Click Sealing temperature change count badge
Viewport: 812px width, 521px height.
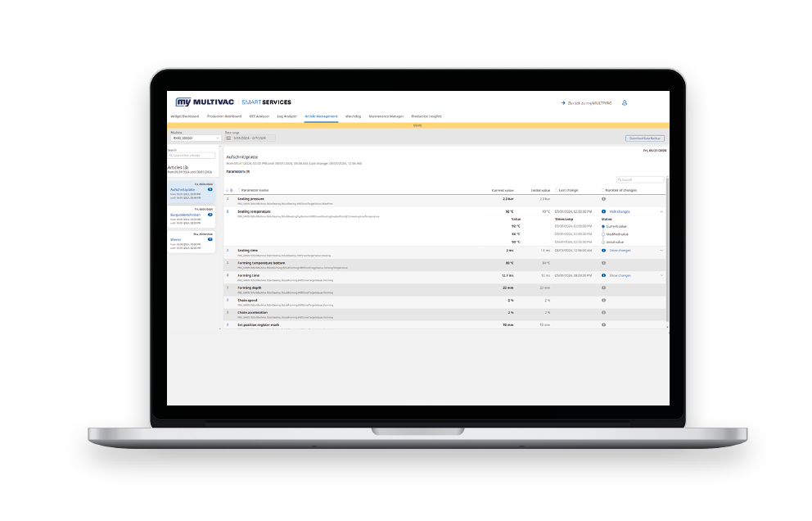click(x=603, y=211)
